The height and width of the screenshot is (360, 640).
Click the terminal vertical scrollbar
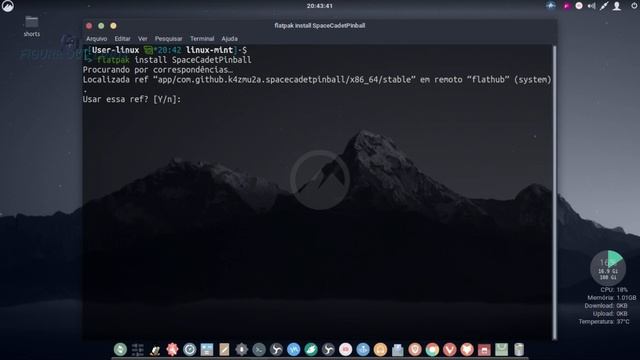point(554,193)
